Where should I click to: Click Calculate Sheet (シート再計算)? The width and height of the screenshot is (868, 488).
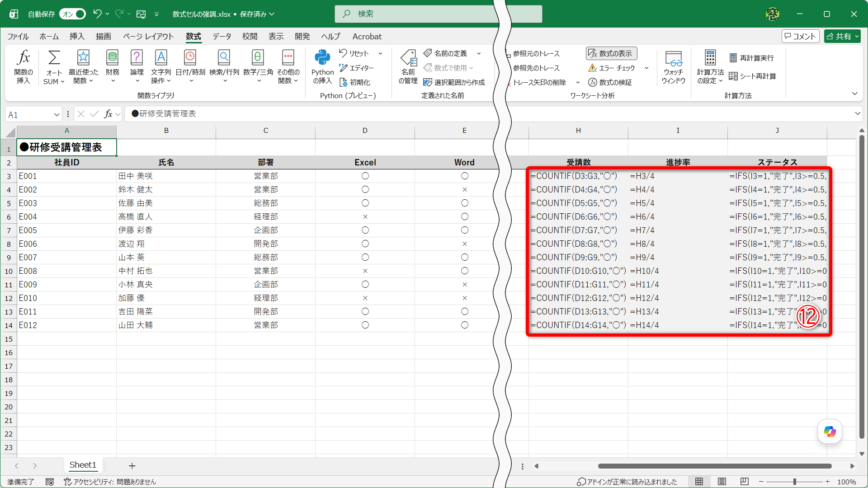coord(753,76)
